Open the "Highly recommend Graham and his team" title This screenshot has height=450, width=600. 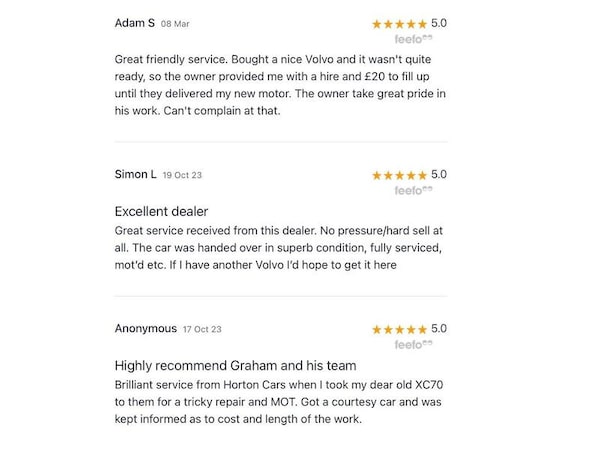(x=235, y=365)
